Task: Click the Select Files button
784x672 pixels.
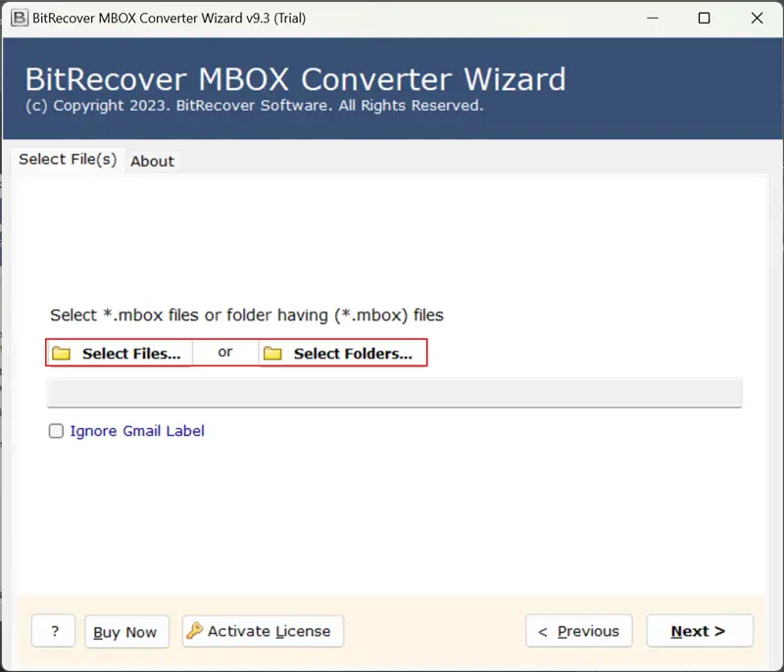Action: [x=119, y=354]
